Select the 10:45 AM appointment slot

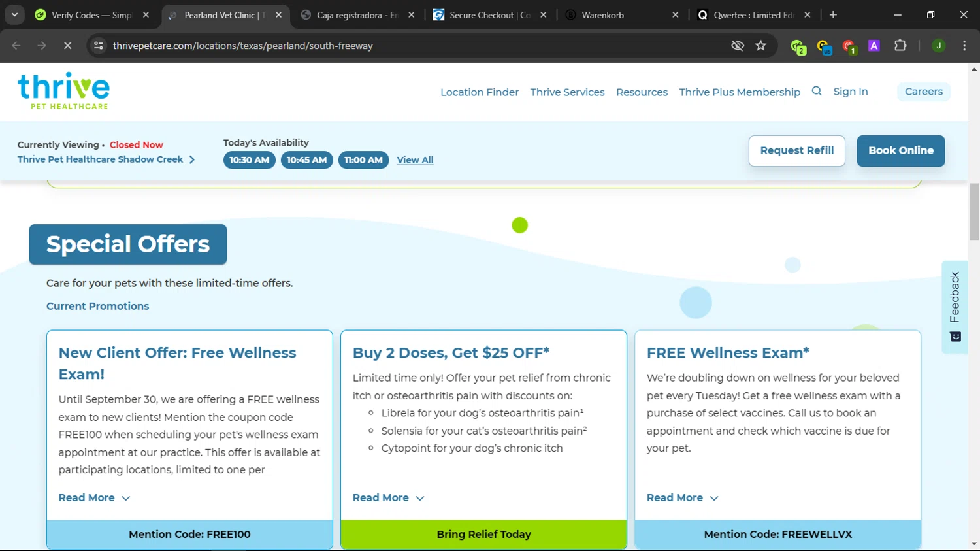[306, 160]
